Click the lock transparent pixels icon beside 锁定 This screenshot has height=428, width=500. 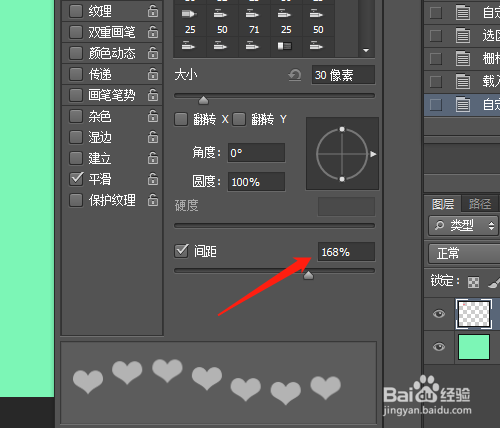click(x=473, y=282)
